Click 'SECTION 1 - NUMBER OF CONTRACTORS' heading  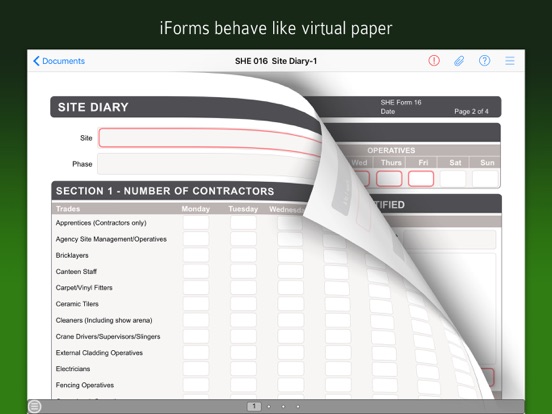[165, 191]
